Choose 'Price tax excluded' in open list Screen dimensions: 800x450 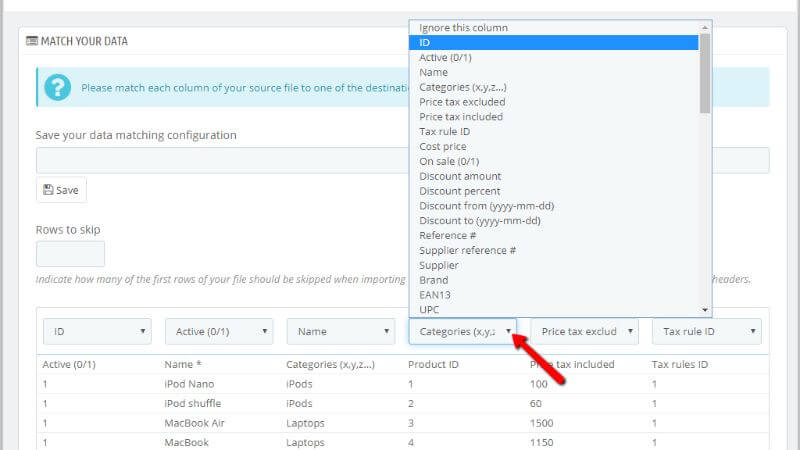click(554, 102)
